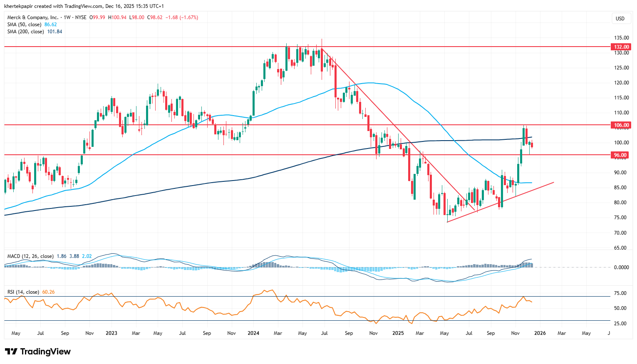Click the SMA 200 value 101.84
This screenshot has width=637, height=364.
pos(55,32)
